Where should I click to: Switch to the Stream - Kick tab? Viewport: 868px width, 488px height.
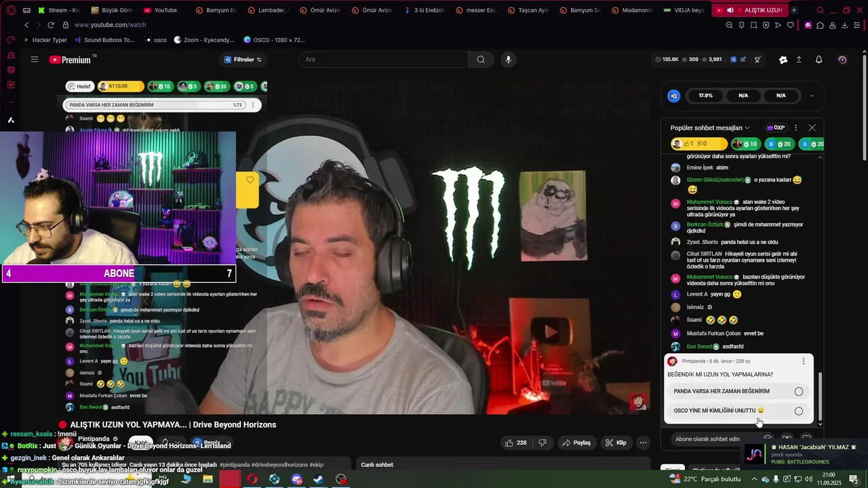click(x=60, y=10)
